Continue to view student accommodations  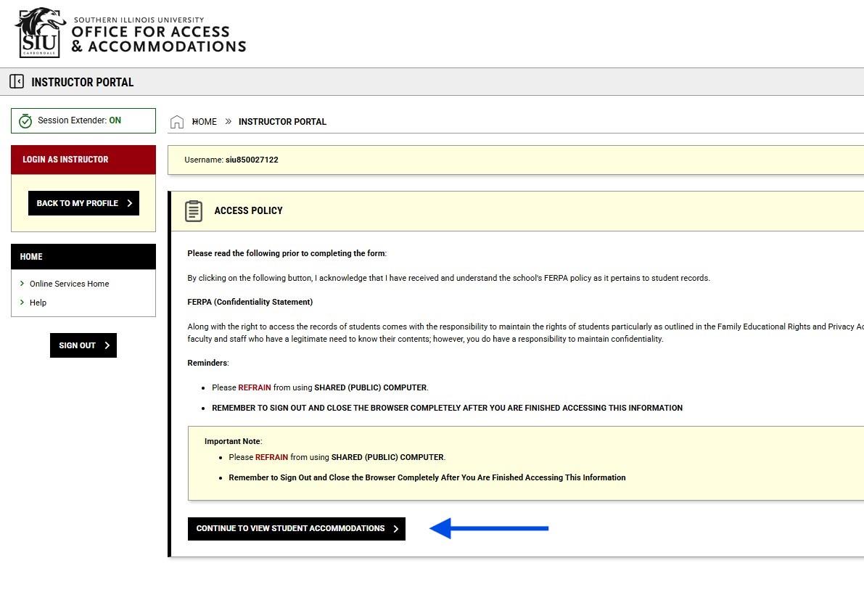(297, 529)
